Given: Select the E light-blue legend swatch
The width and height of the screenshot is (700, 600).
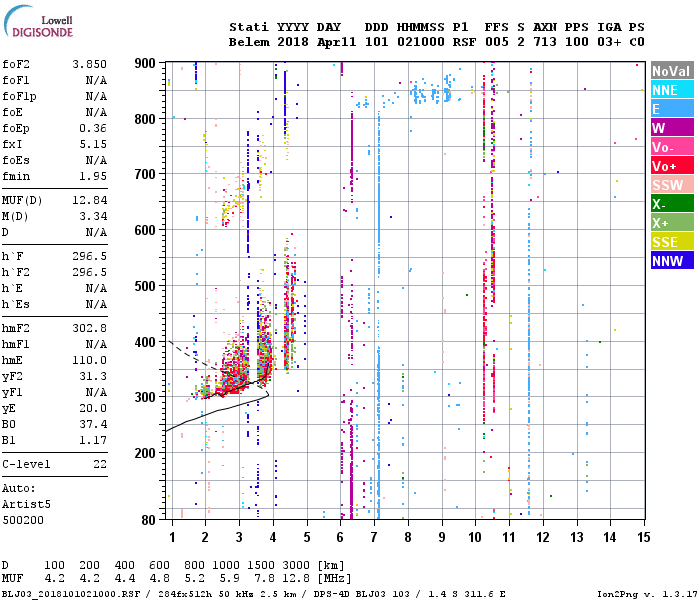Looking at the screenshot, I should pyautogui.click(x=672, y=108).
